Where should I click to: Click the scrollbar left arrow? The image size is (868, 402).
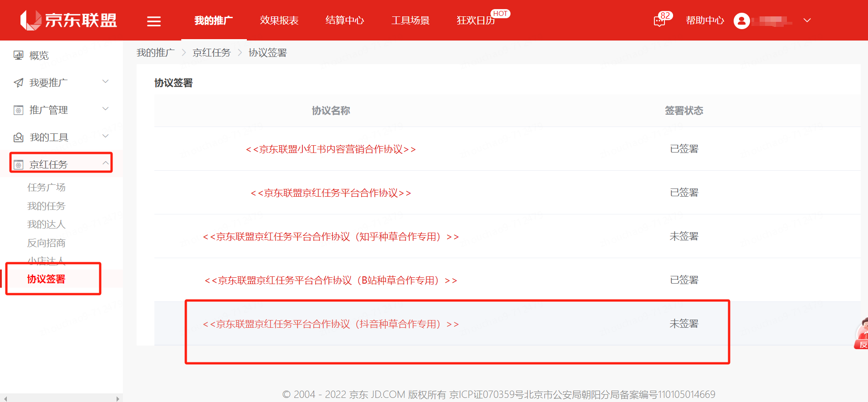[x=5, y=398]
